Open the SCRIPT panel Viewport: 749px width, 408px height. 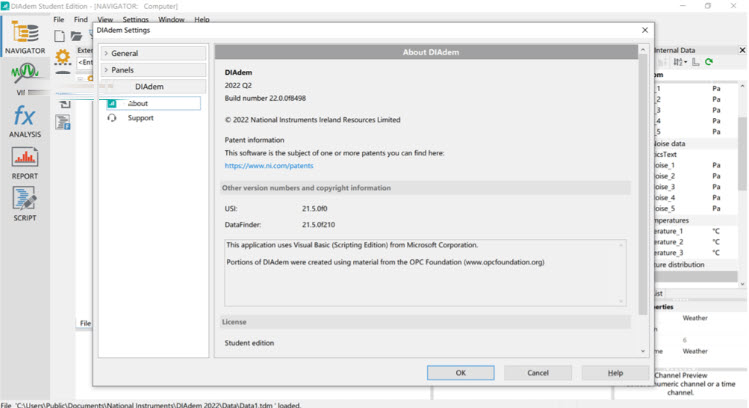tap(24, 202)
